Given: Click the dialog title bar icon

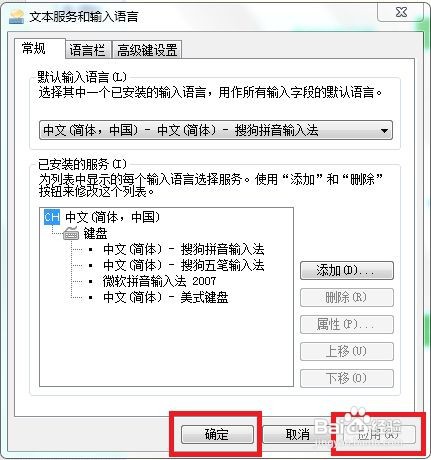Looking at the screenshot, I should point(17,17).
